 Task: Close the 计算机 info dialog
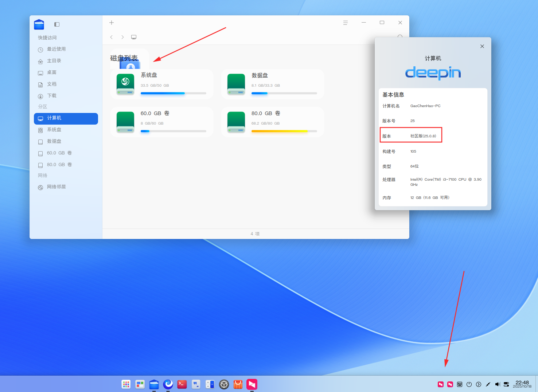pos(482,46)
